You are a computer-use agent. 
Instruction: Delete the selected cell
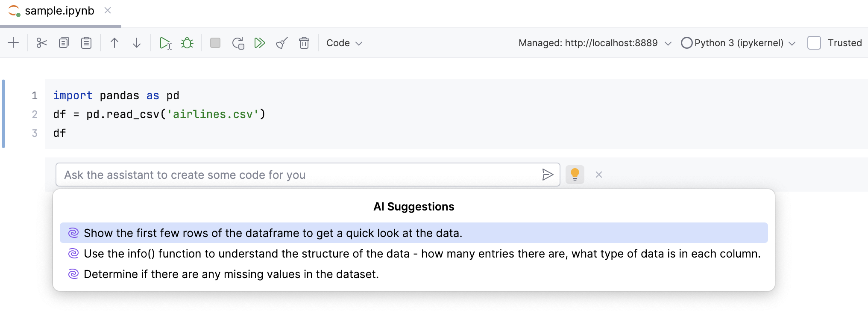tap(304, 43)
